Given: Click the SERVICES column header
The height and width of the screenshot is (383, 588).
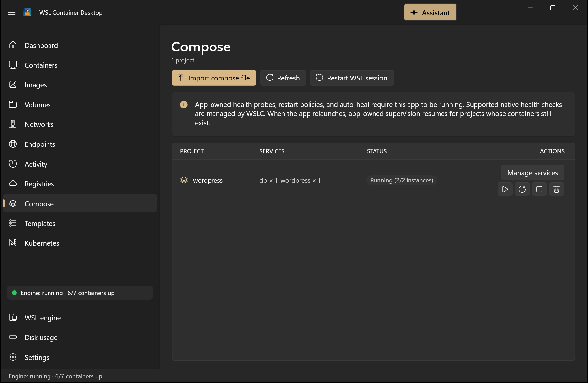Looking at the screenshot, I should (272, 151).
